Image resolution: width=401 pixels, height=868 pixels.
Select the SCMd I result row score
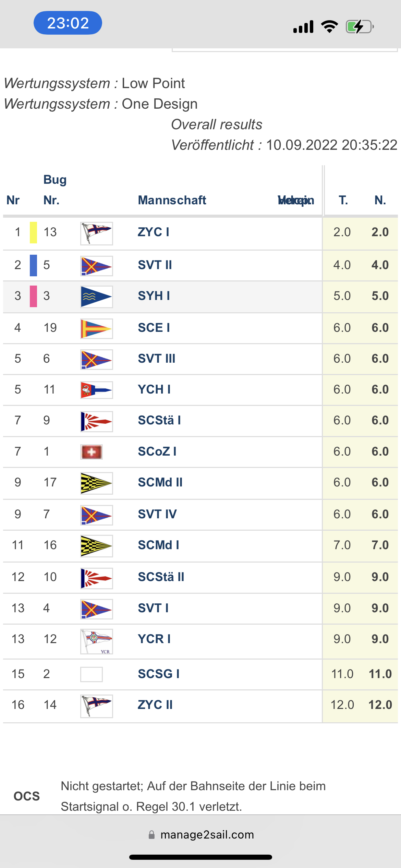click(380, 545)
